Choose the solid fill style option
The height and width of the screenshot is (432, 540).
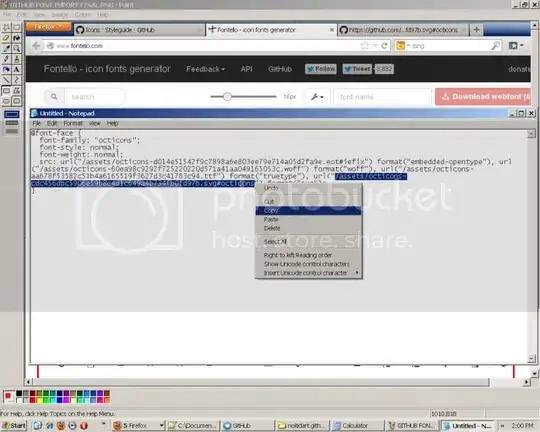(x=12, y=131)
